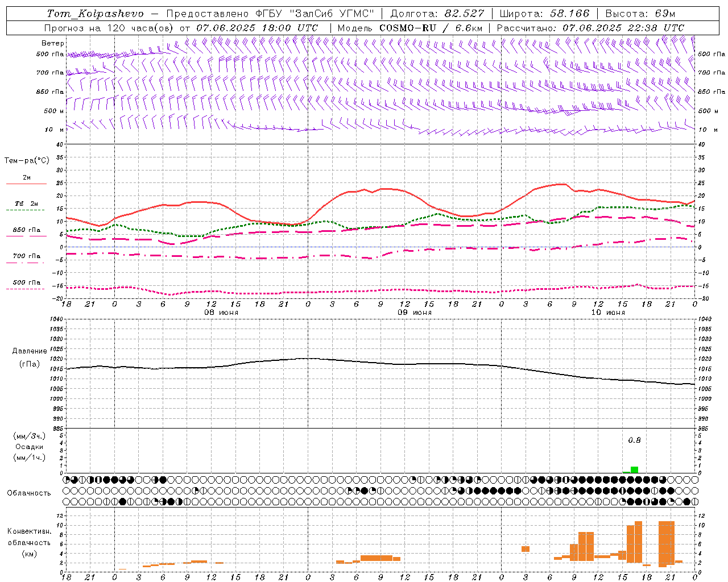Click the 10 июня date label
Screen dimensions: 728x582
(608, 313)
